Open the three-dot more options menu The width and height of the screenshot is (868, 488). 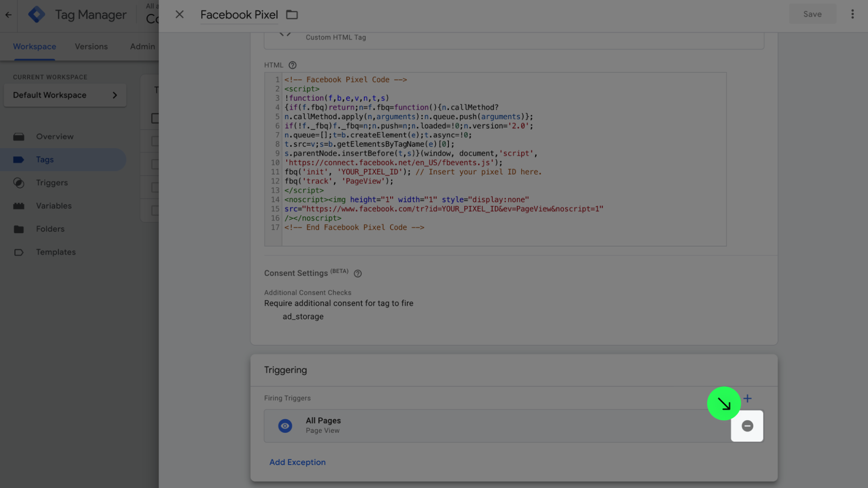(852, 14)
